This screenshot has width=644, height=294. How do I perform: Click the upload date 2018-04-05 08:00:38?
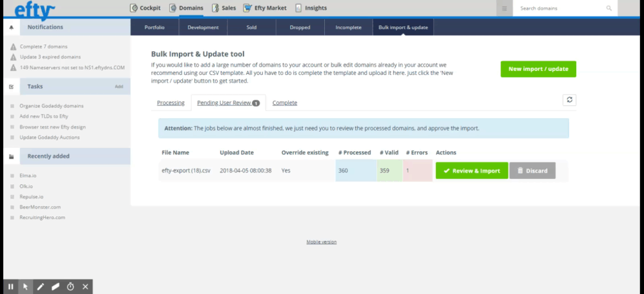click(245, 171)
